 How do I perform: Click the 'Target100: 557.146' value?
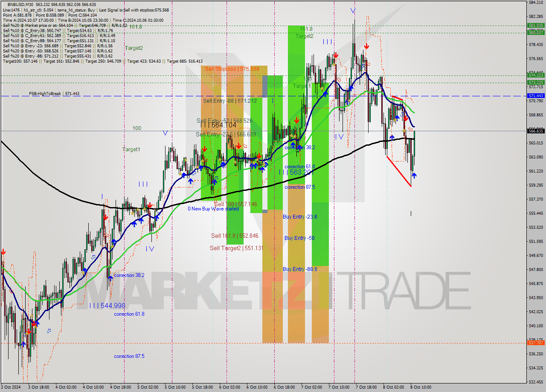20,61
